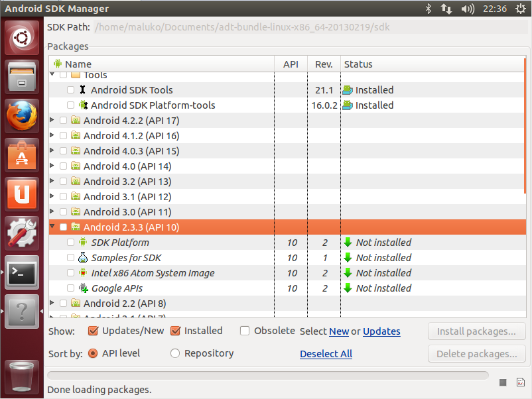The height and width of the screenshot is (399, 532).
Task: Click the Google APIs add-on icon
Action: (84, 288)
